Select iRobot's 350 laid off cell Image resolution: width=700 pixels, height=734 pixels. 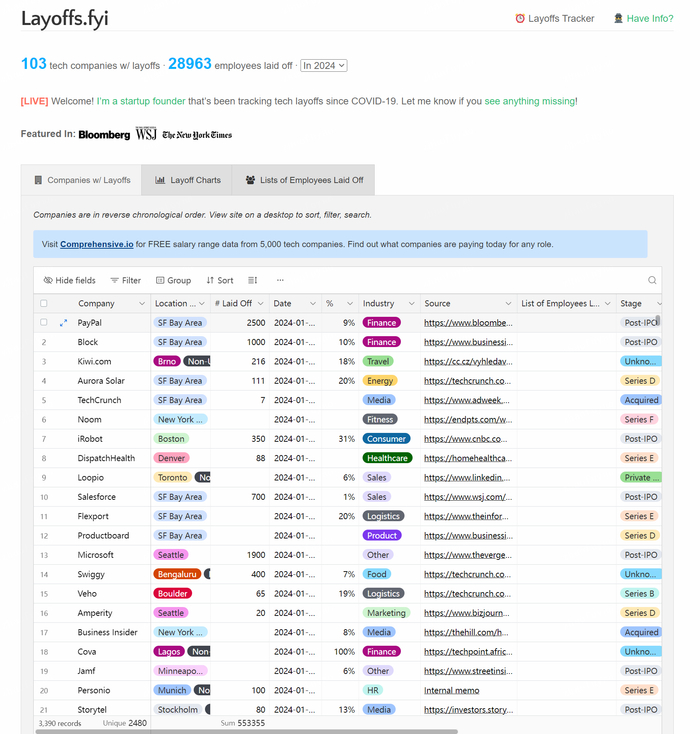point(240,439)
